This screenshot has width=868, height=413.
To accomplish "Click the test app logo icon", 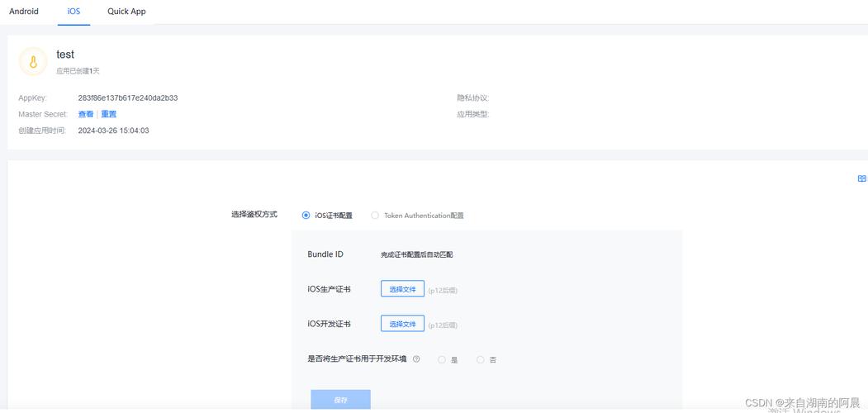I will (x=33, y=61).
